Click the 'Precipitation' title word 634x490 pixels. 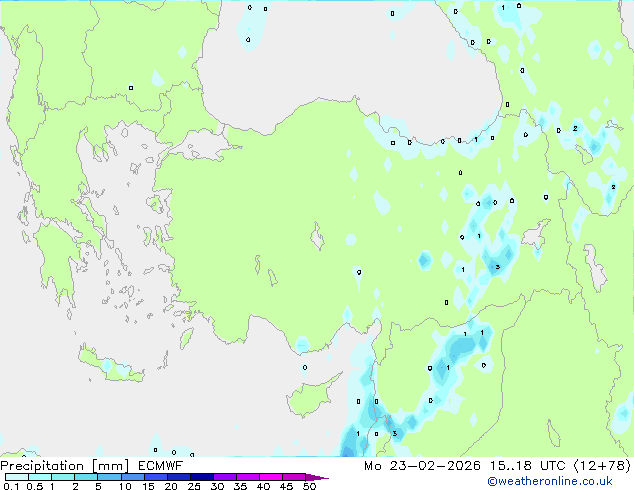coord(42,466)
